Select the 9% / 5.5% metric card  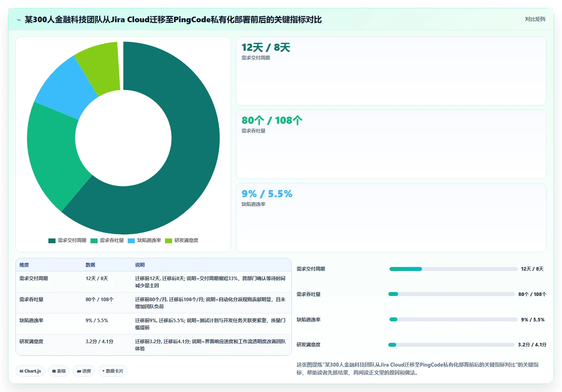point(391,217)
